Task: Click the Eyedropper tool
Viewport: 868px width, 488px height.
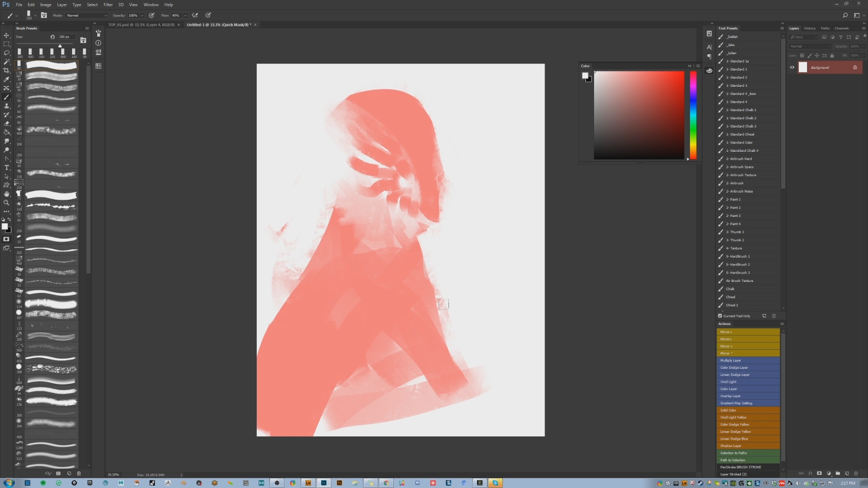Action: click(7, 80)
